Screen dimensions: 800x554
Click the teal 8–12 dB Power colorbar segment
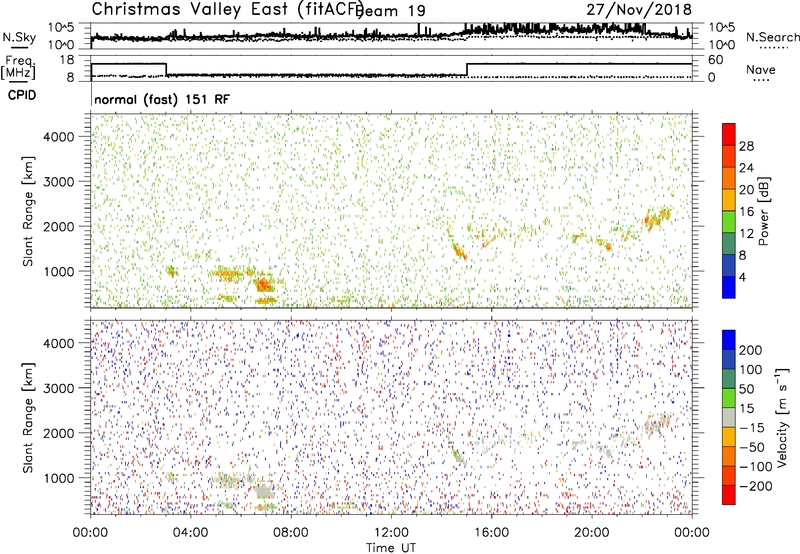[729, 243]
